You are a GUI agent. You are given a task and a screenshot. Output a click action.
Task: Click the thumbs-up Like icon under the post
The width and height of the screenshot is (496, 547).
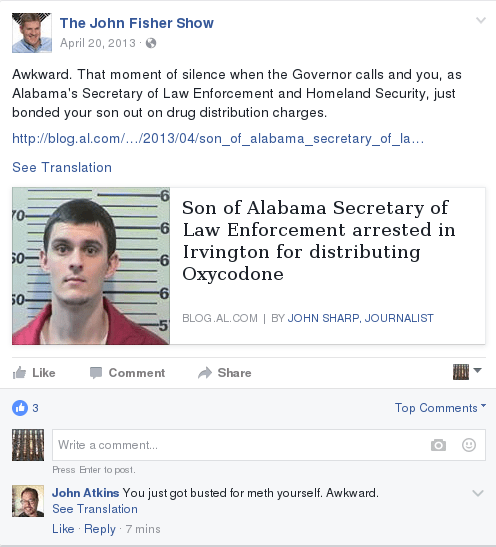point(19,373)
